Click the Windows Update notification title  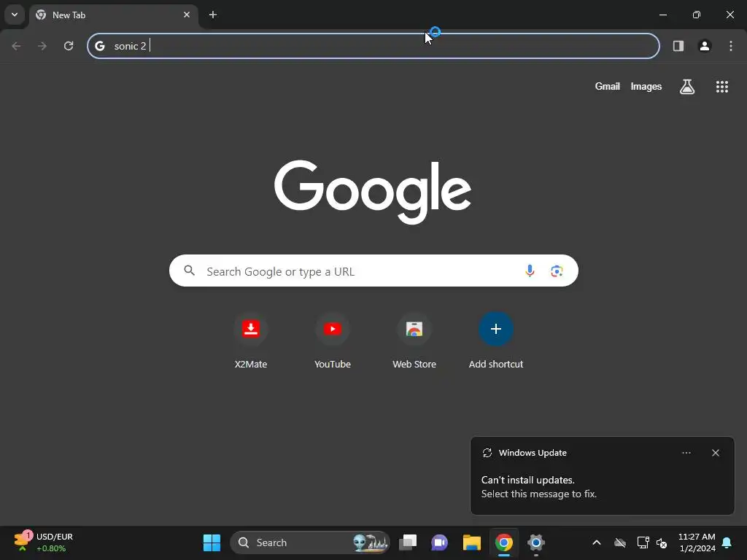tap(533, 453)
